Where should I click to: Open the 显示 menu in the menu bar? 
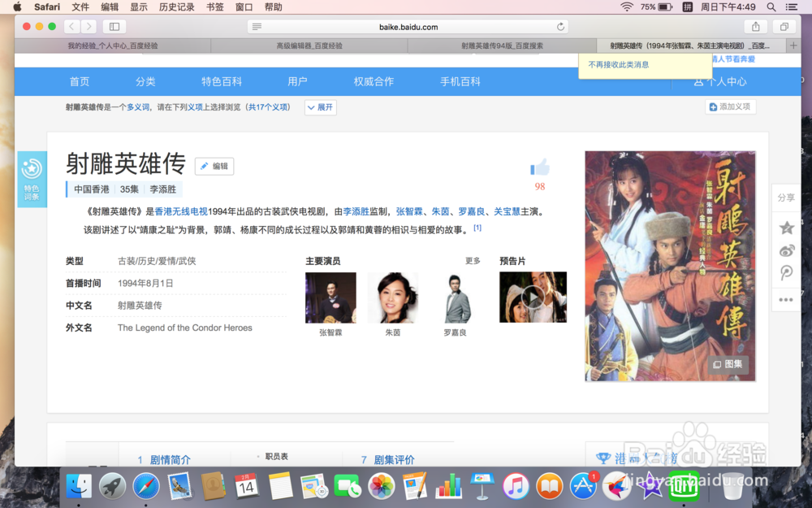tap(139, 7)
